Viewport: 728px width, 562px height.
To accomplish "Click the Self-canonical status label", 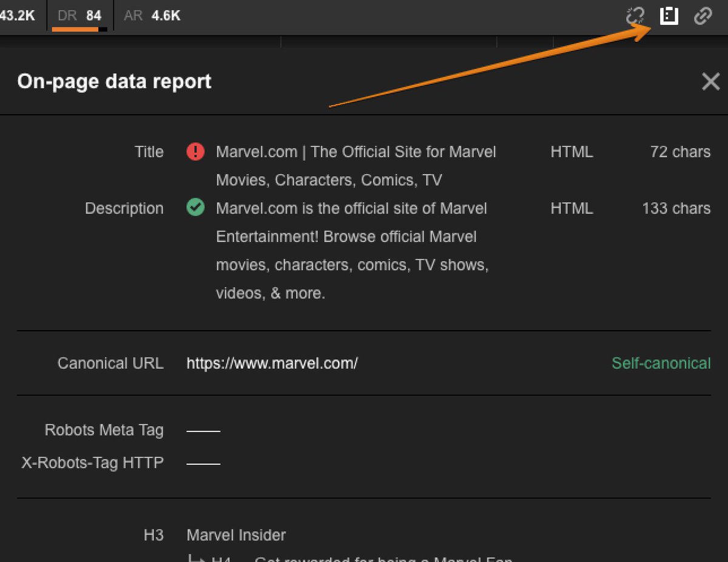I will tap(661, 363).
